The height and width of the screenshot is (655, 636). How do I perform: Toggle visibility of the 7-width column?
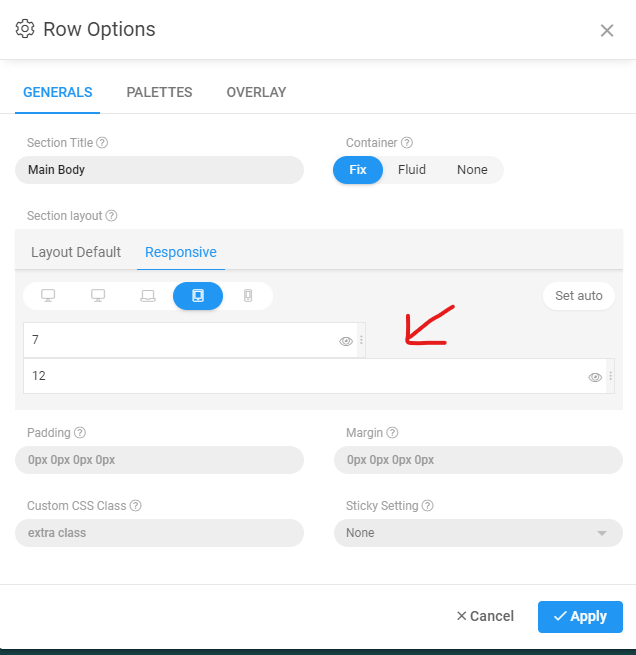[x=346, y=341]
